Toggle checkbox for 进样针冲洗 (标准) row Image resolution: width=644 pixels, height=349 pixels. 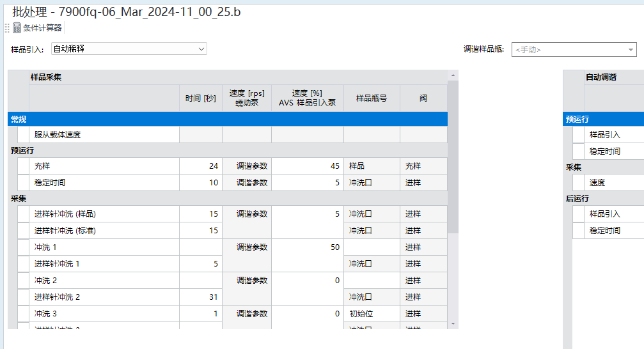coord(24,231)
